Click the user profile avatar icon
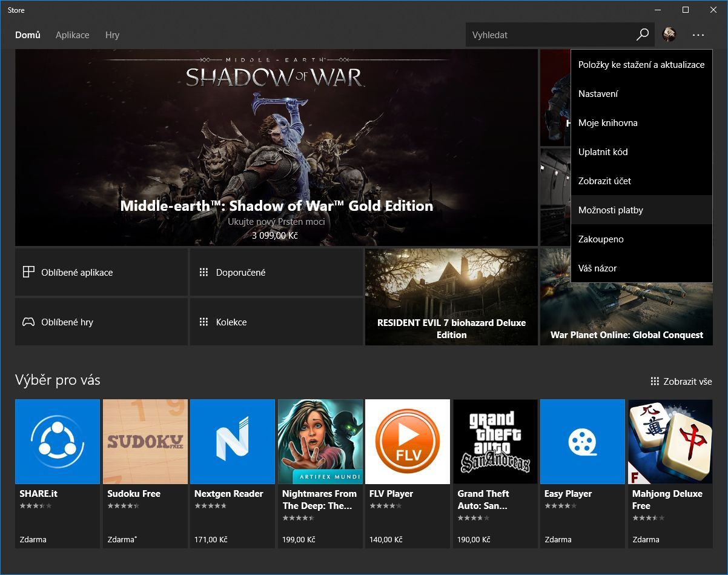728x575 pixels. 669,35
